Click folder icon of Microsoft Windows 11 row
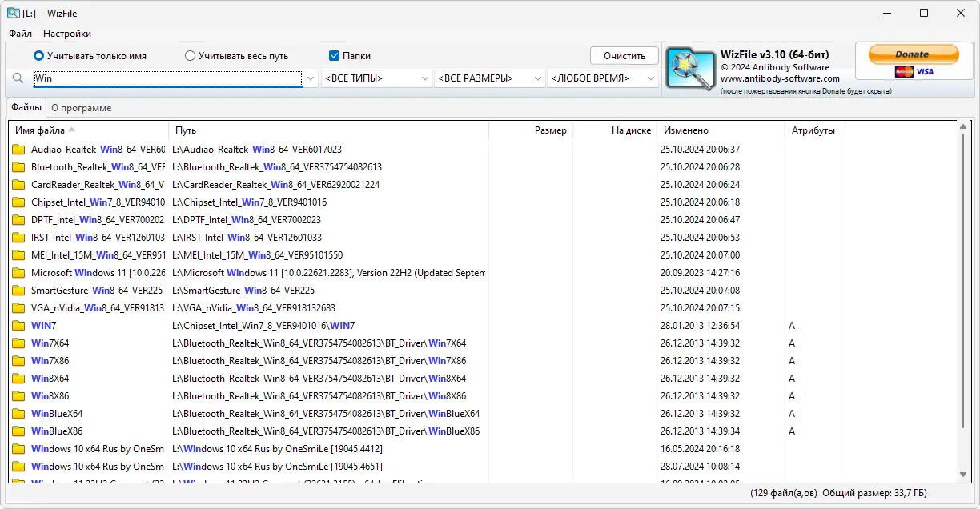Screen dimensions: 980x509 point(18,273)
